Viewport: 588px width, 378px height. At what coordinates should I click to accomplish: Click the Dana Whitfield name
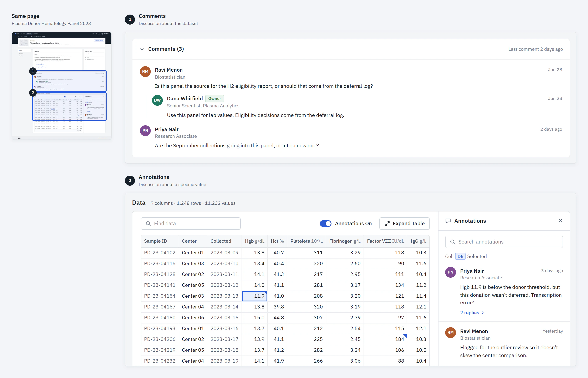[x=185, y=98]
